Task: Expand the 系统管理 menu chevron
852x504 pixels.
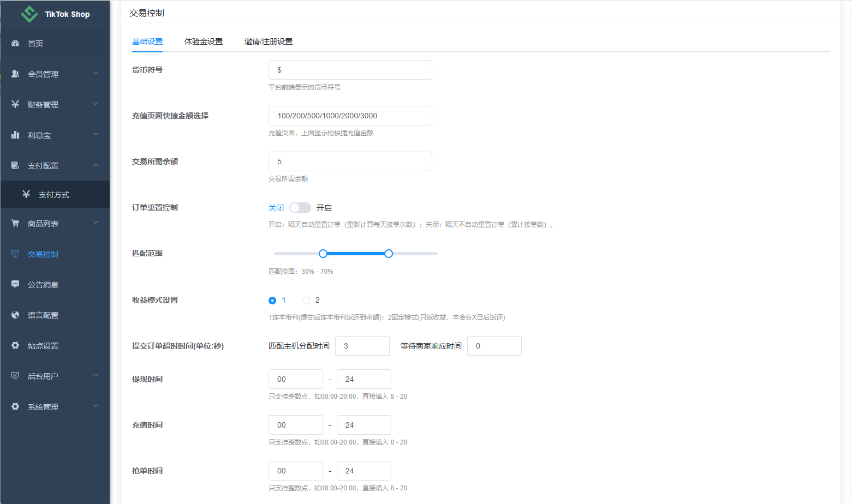Action: pos(96,406)
